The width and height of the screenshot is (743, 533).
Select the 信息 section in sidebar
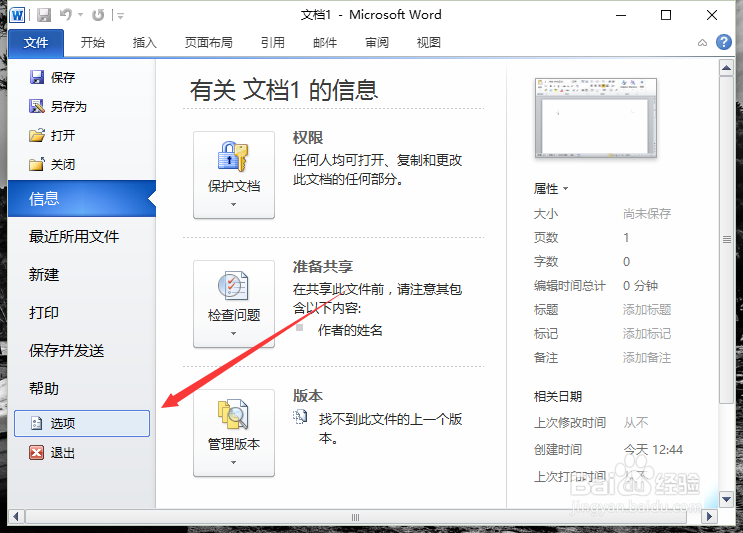(82, 199)
